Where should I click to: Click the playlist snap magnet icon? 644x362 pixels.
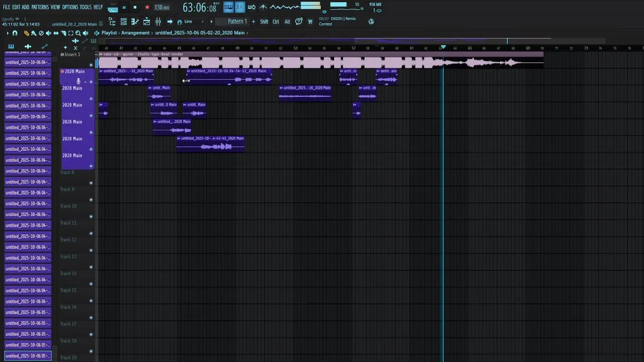coord(15,33)
